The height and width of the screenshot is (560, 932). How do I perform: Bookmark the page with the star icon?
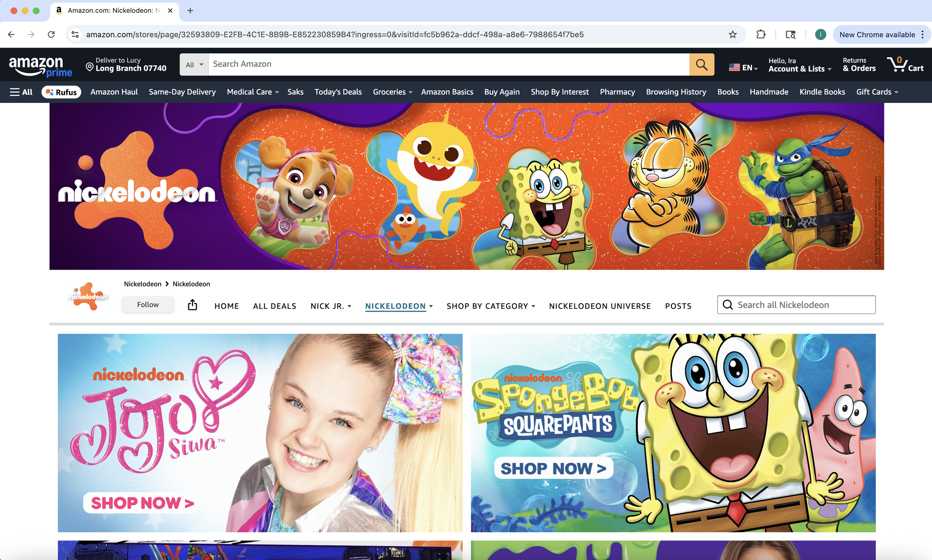(x=733, y=34)
